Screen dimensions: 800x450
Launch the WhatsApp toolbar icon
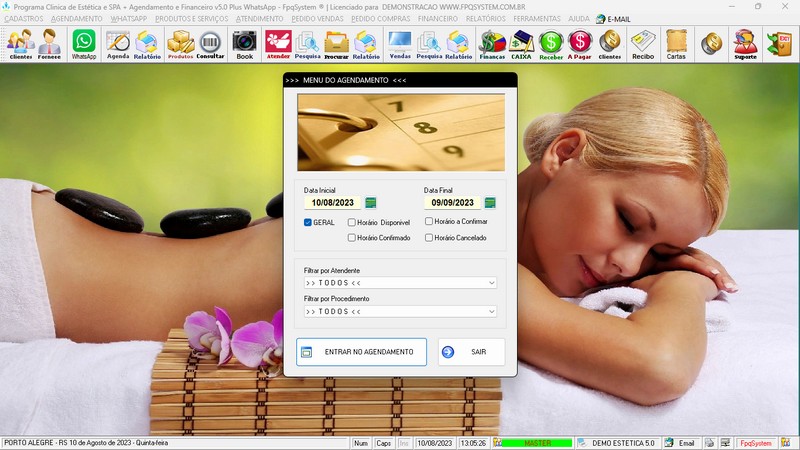click(x=84, y=44)
